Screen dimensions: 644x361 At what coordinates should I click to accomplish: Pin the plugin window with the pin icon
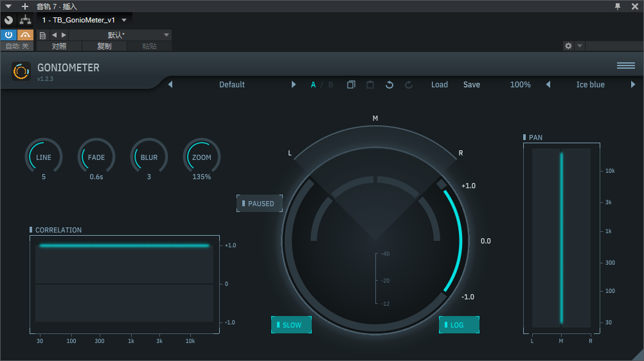click(618, 6)
